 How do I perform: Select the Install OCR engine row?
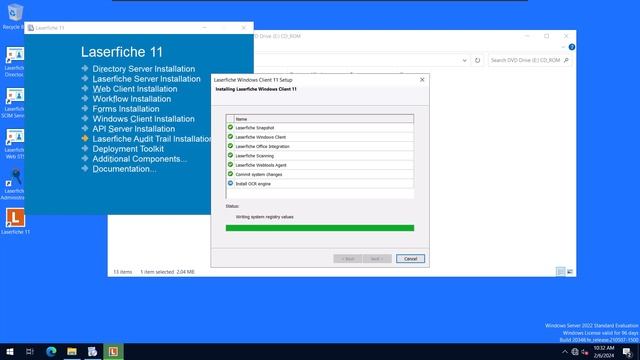[320, 184]
